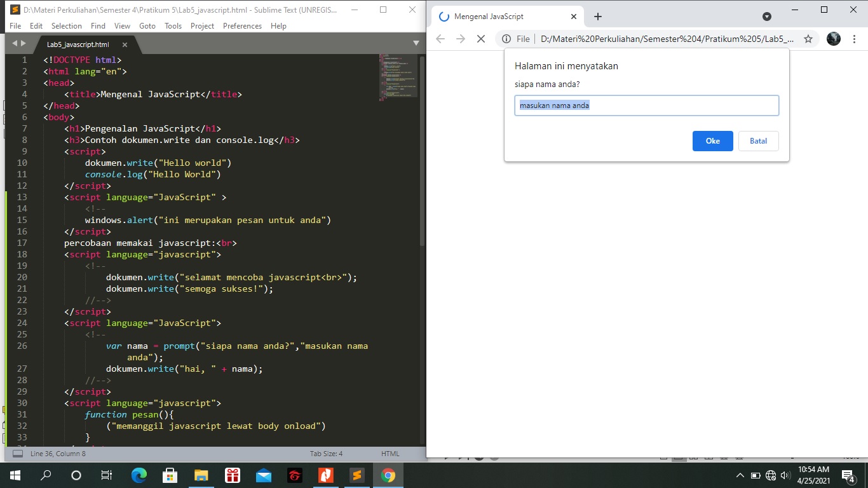Open the Action Center notifications icon
The height and width of the screenshot is (488, 868).
point(848,475)
